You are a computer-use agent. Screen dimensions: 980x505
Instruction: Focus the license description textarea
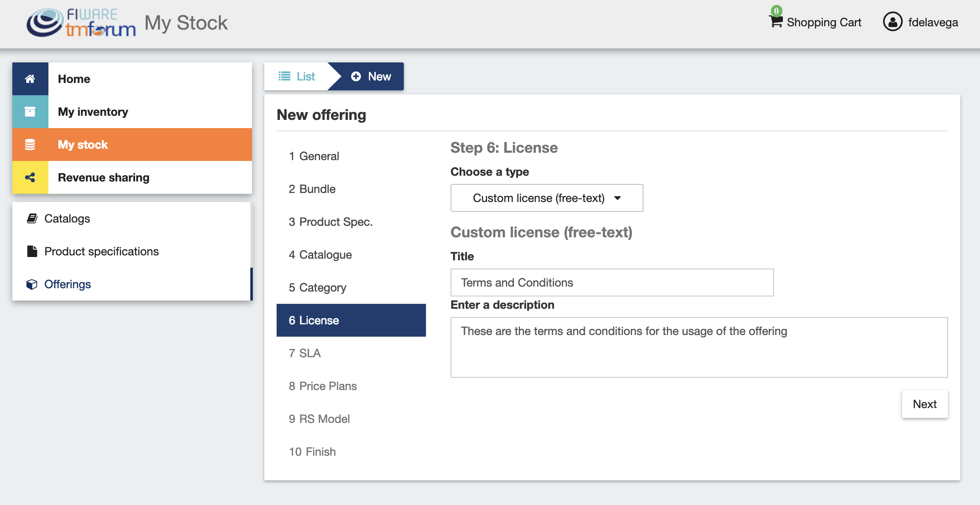699,347
